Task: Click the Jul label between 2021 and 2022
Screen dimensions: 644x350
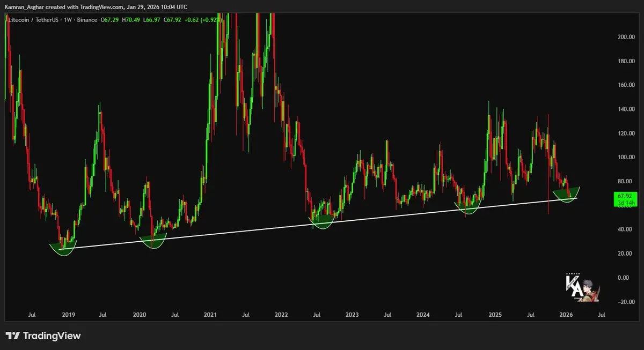Action: pos(245,315)
